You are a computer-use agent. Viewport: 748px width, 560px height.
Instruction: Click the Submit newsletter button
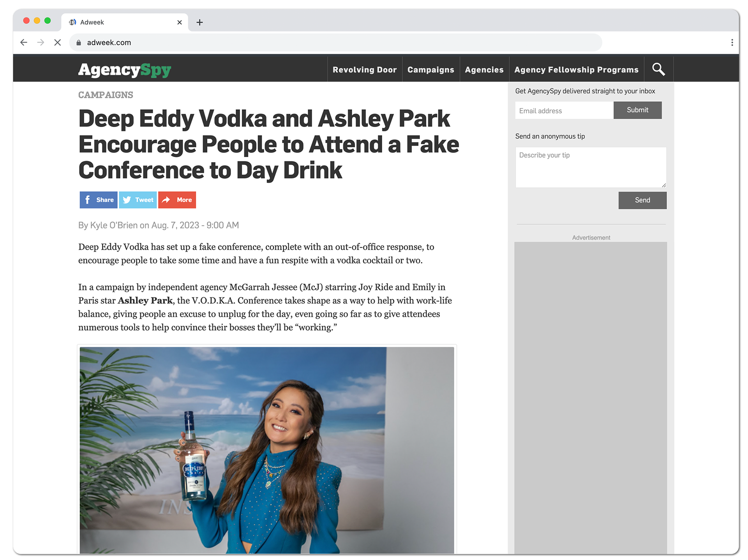click(638, 110)
